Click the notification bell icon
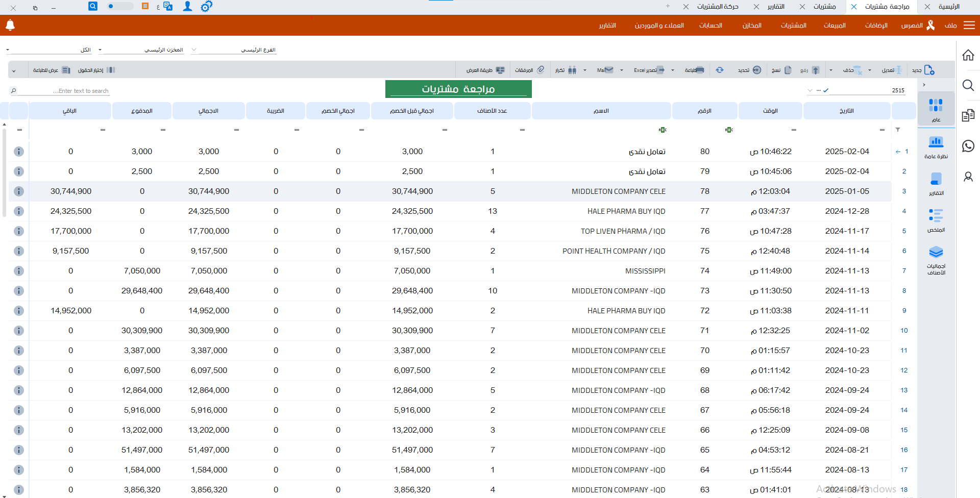This screenshot has height=498, width=980. (10, 25)
